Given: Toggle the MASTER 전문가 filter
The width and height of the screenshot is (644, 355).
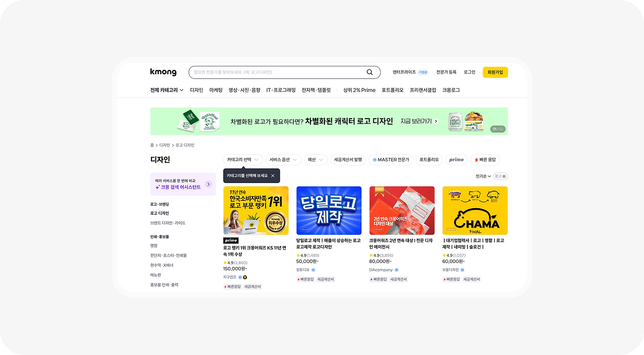Looking at the screenshot, I should point(390,160).
